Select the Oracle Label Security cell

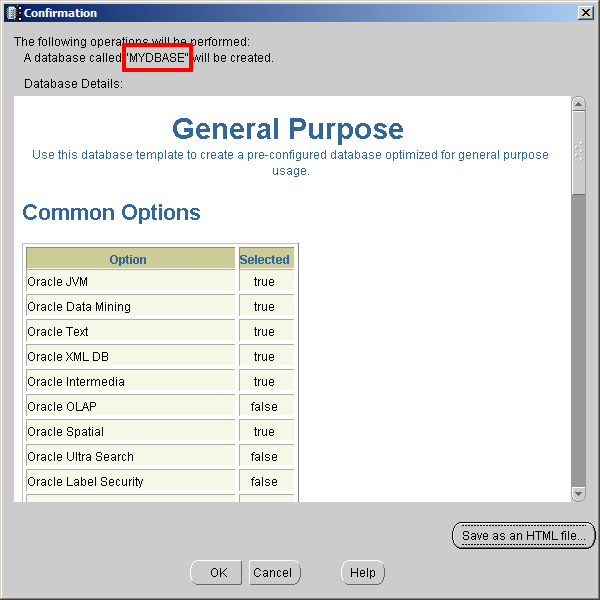pyautogui.click(x=130, y=481)
